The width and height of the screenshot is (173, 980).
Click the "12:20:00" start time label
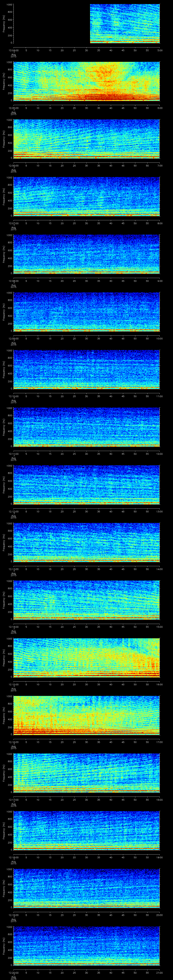pyautogui.click(x=13, y=972)
